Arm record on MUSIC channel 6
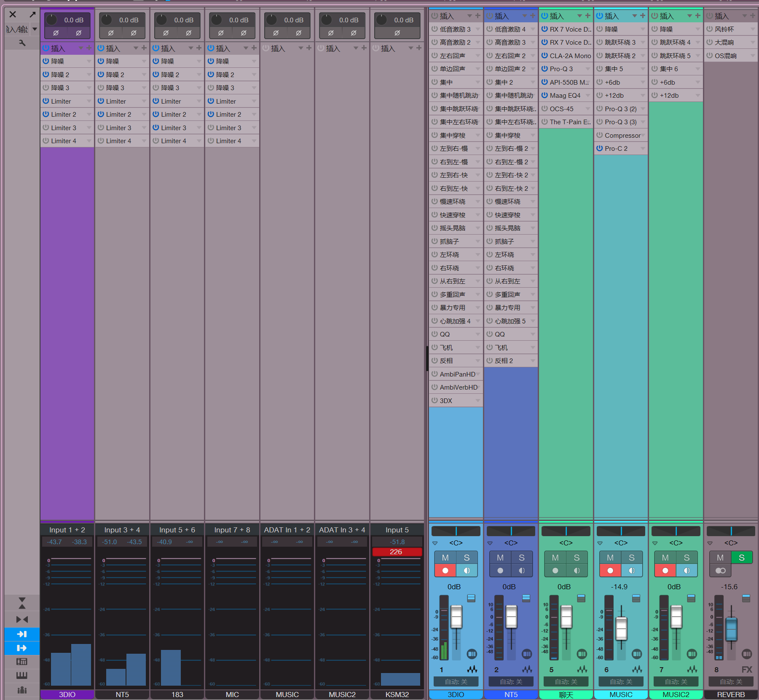759x700 pixels. [610, 571]
